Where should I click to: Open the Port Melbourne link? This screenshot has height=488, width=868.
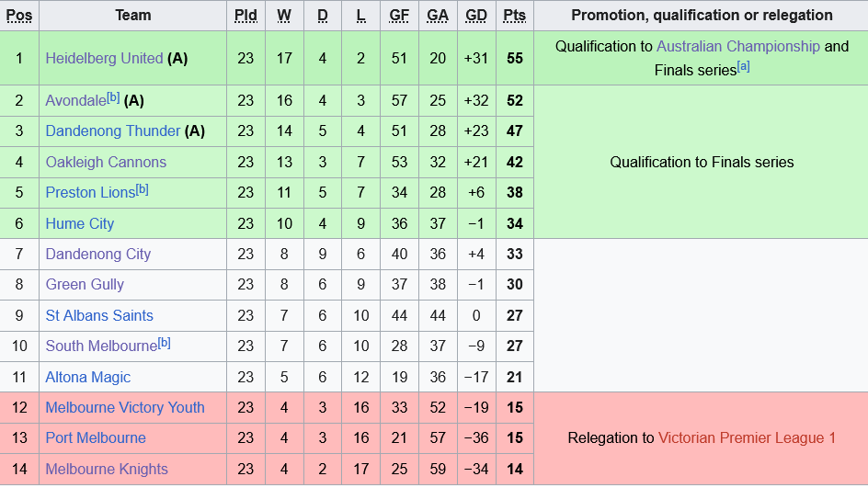[96, 437]
